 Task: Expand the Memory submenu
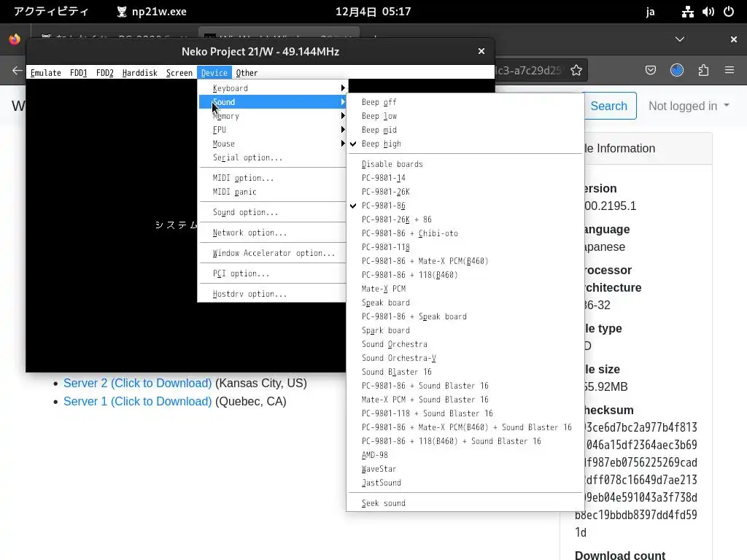[273, 116]
